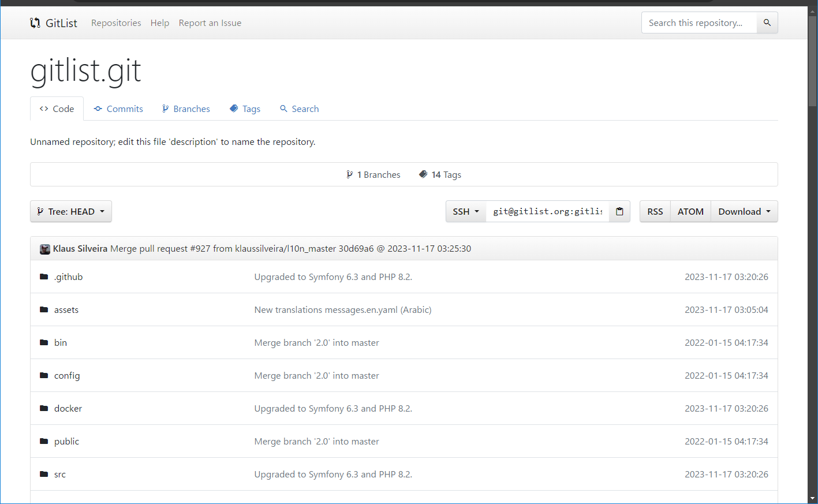Open .github's Upgraded to Symfony 6.3 commit
Screen dimensions: 818x504
tap(333, 277)
